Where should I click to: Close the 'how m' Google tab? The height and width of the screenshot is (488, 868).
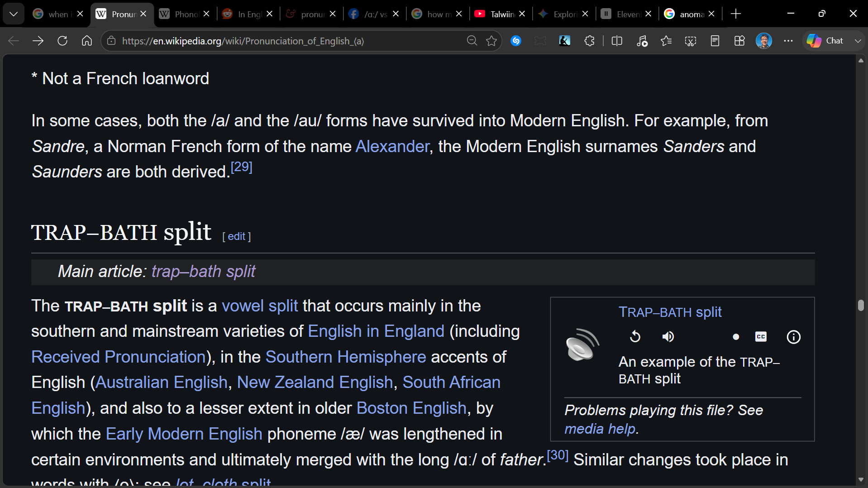click(x=459, y=14)
